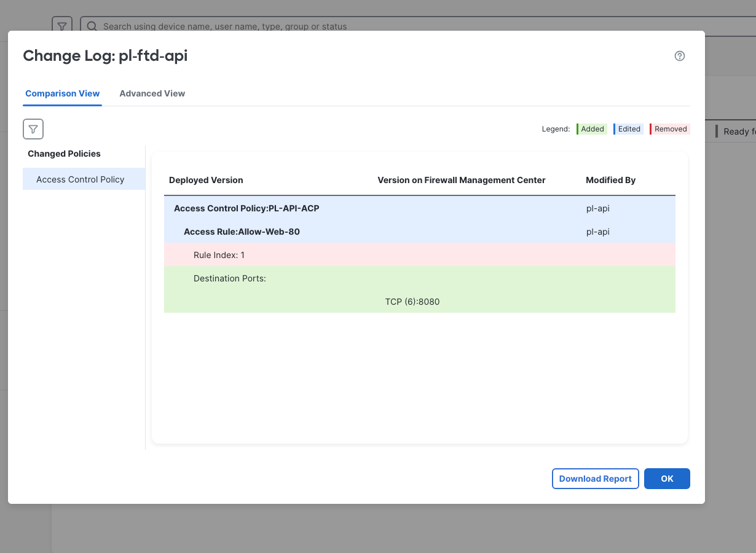This screenshot has height=553, width=756.
Task: Select Access Control Policy in Changed Policies
Action: (84, 179)
